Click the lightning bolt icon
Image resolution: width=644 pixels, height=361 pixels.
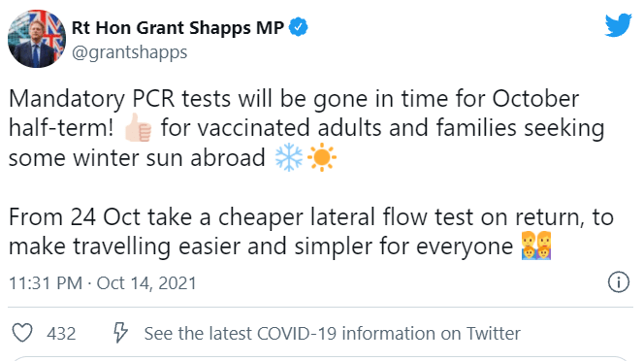point(120,333)
